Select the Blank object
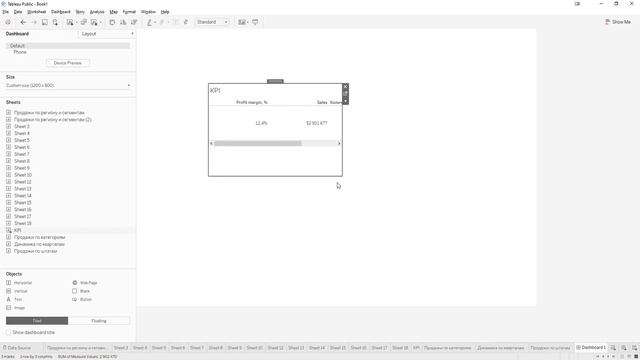Image resolution: width=640 pixels, height=360 pixels. (81, 291)
